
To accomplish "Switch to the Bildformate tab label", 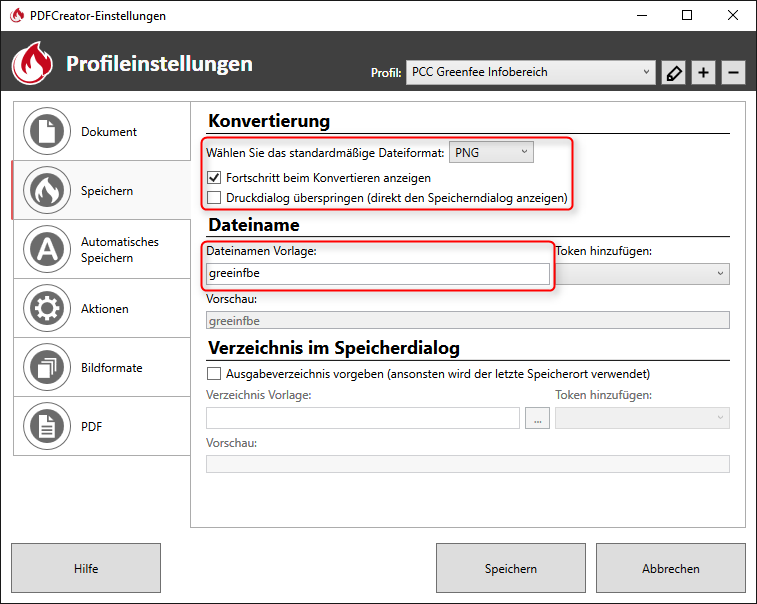I will pos(112,368).
